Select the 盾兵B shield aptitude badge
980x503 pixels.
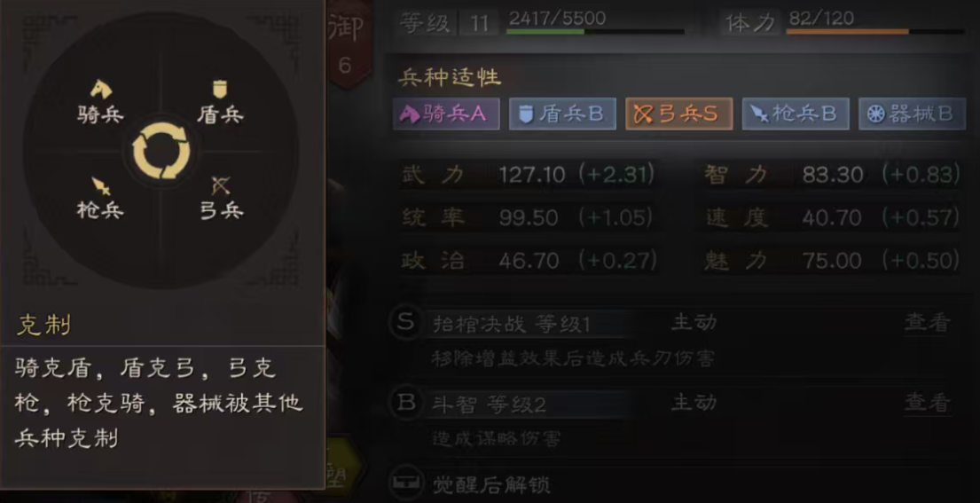(x=562, y=114)
